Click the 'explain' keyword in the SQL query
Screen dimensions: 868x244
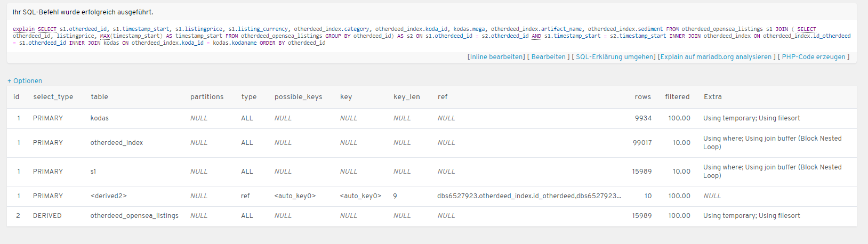tap(23, 29)
